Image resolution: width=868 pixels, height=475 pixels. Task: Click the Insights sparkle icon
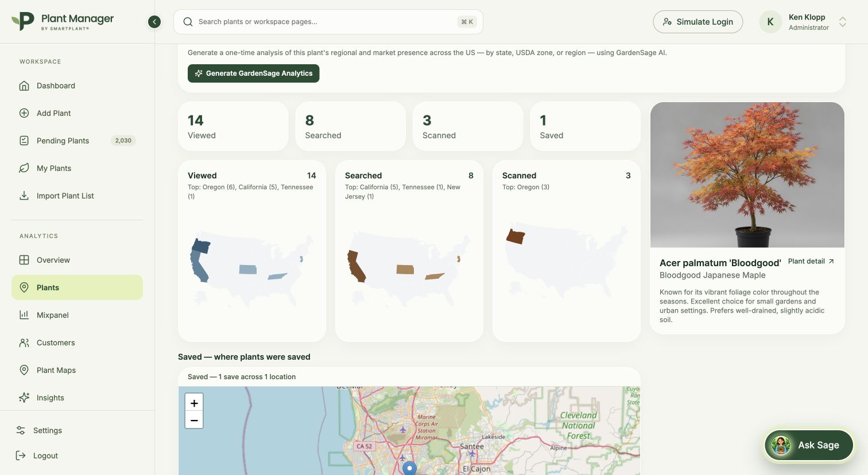tap(24, 398)
